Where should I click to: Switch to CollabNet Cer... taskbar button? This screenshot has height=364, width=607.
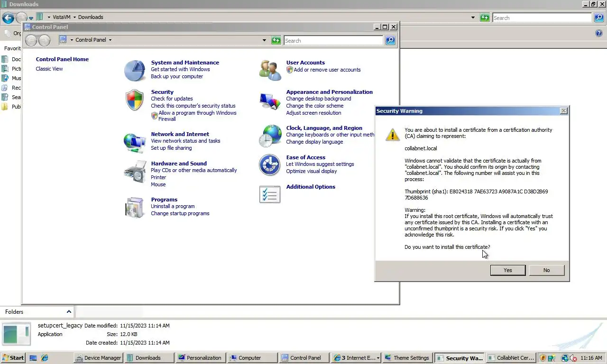point(511,358)
